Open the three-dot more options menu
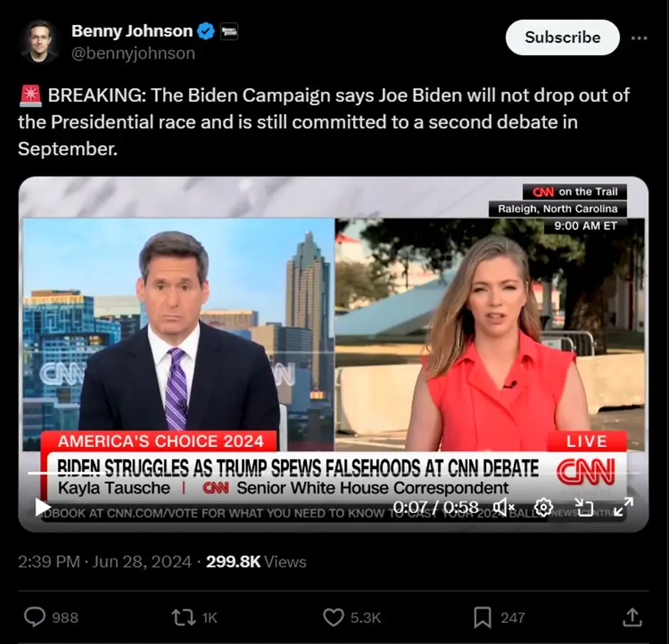Viewport: 669px width, 644px height. pos(639,38)
